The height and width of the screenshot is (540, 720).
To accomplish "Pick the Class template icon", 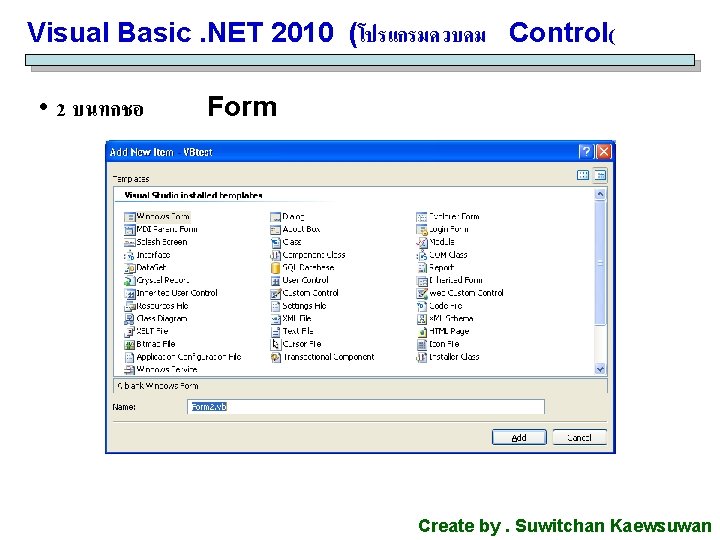I will (276, 242).
